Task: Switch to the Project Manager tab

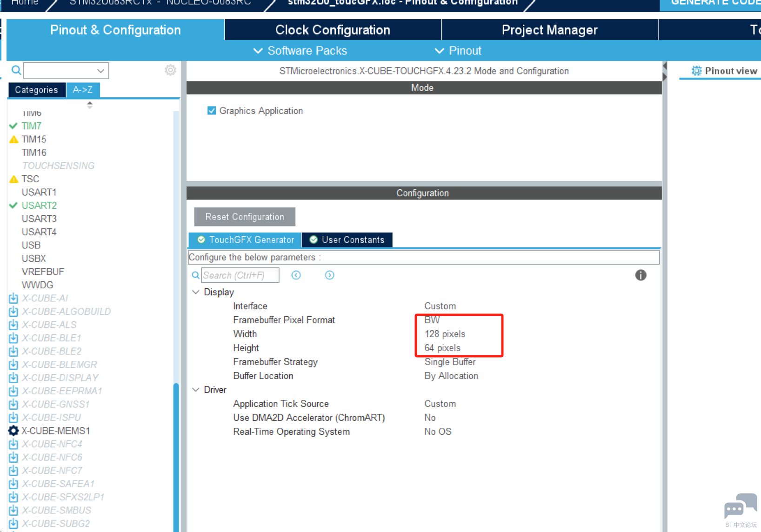Action: click(x=550, y=30)
